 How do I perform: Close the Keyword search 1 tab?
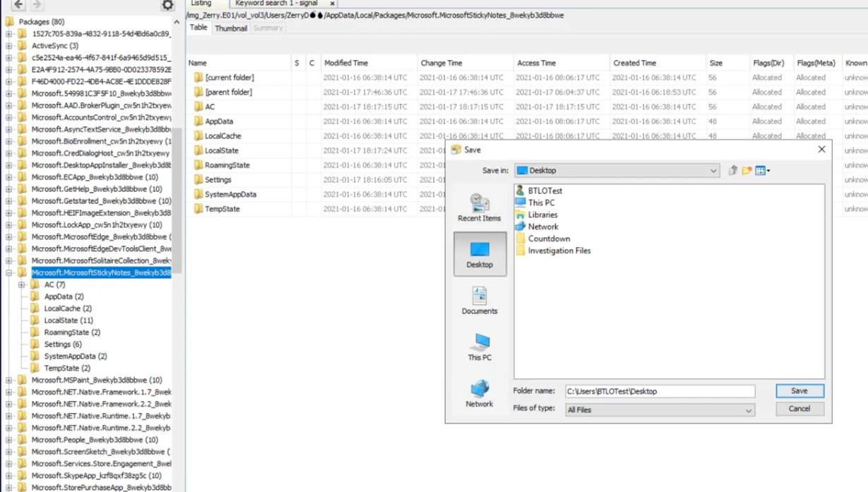332,4
